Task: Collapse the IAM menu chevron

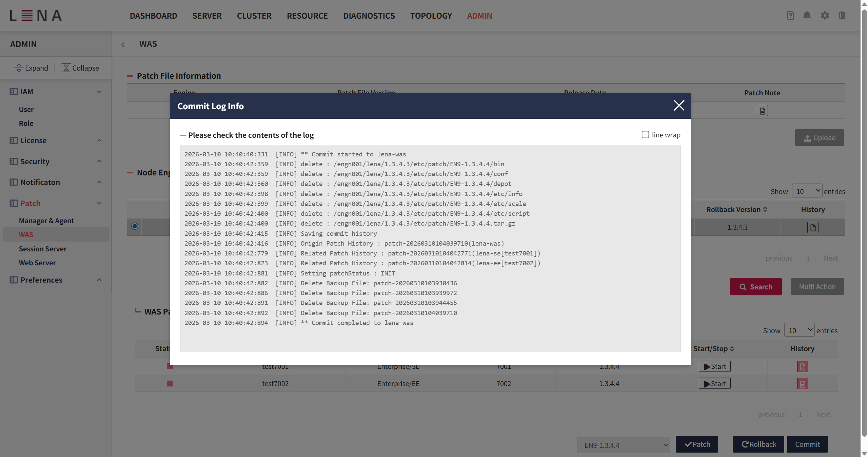Action: point(99,92)
